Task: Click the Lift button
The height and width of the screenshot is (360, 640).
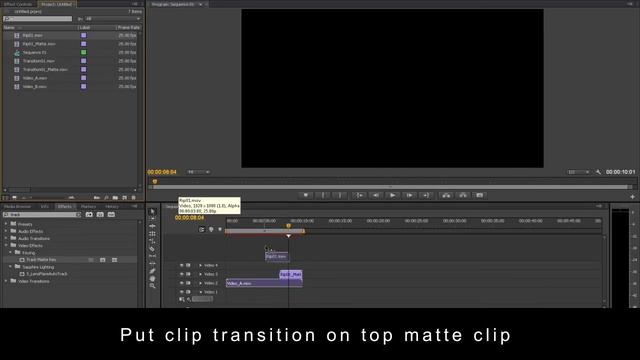Action: click(446, 196)
